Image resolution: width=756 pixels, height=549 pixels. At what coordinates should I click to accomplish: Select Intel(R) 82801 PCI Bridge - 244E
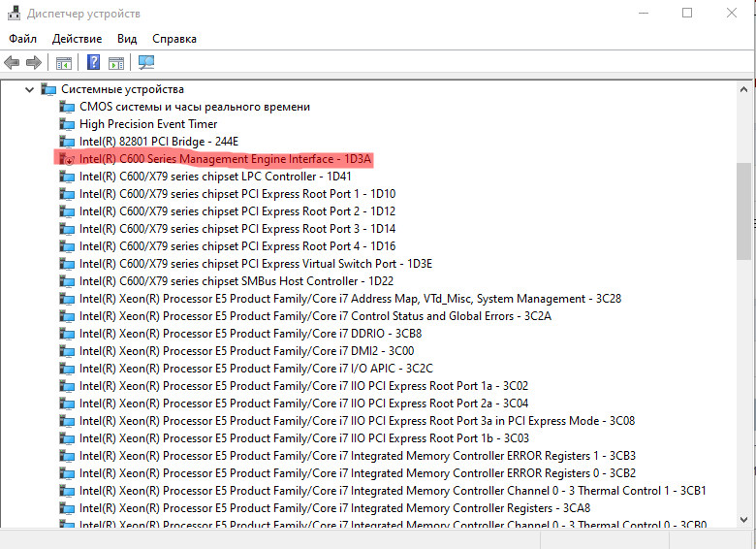[x=159, y=142]
